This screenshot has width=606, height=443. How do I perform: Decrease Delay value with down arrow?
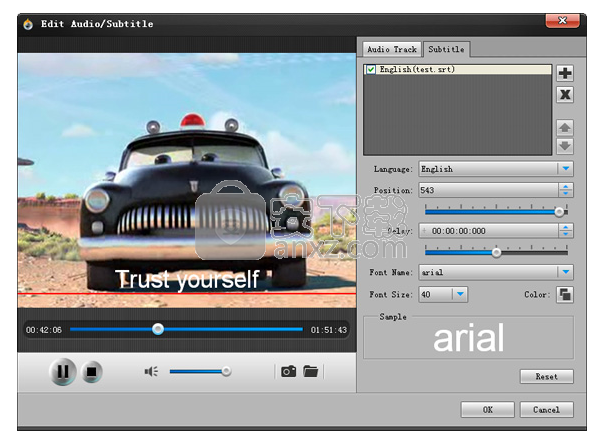[566, 234]
